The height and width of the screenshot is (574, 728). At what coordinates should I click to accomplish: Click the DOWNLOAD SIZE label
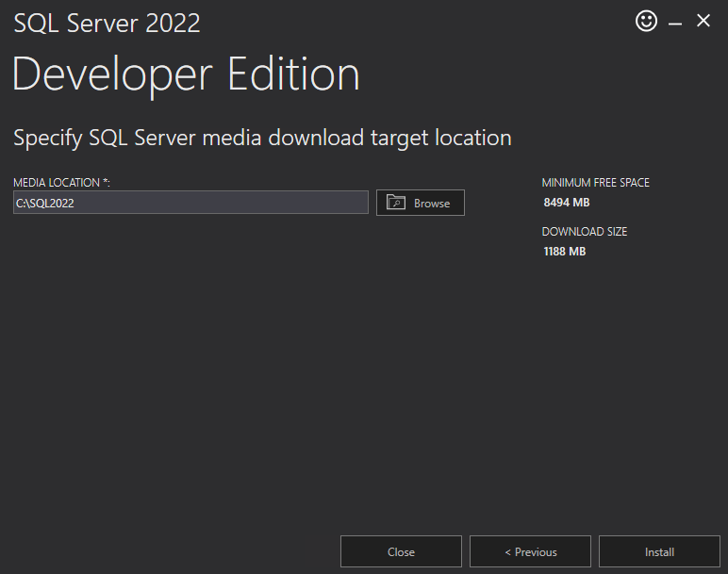pyautogui.click(x=585, y=232)
